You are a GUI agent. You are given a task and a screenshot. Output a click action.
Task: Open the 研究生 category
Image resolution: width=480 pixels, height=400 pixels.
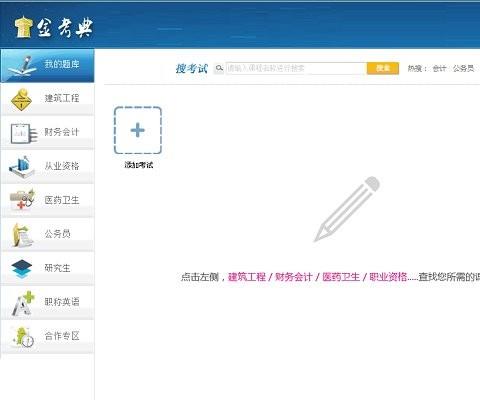click(47, 269)
